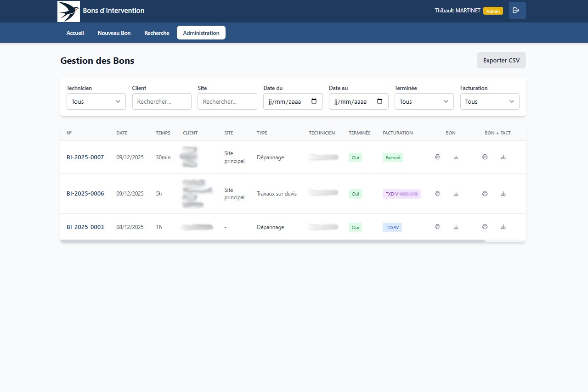Go to the Nouveau Bon tab
This screenshot has height=392, width=588.
(x=114, y=33)
